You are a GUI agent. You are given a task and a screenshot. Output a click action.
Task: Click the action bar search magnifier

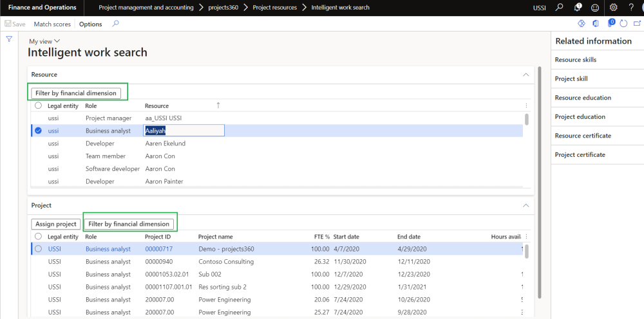tap(115, 24)
